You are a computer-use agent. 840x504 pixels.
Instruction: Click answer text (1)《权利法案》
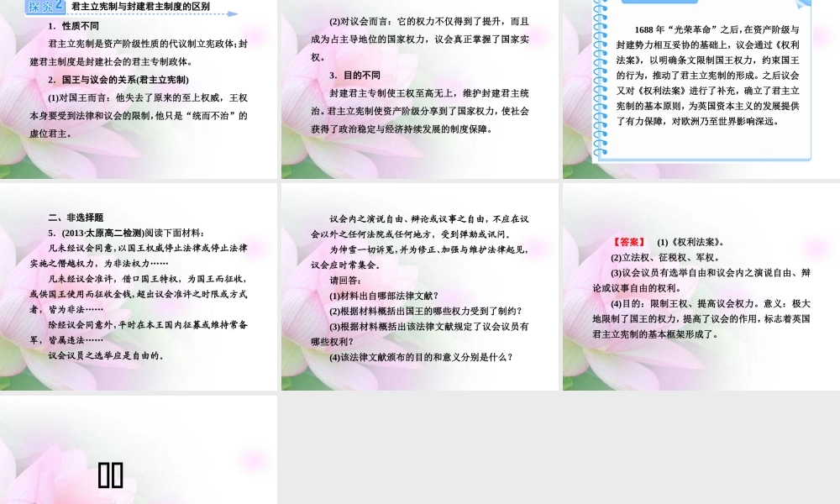tap(690, 242)
